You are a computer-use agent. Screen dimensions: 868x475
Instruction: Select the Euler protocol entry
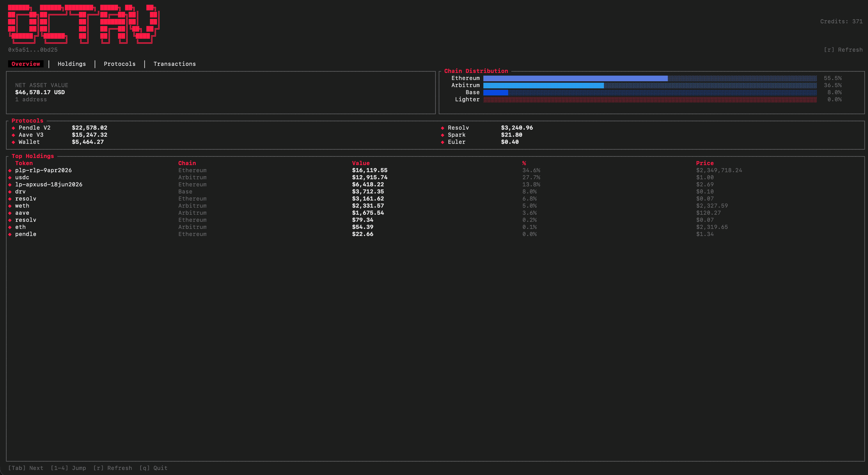tap(457, 142)
